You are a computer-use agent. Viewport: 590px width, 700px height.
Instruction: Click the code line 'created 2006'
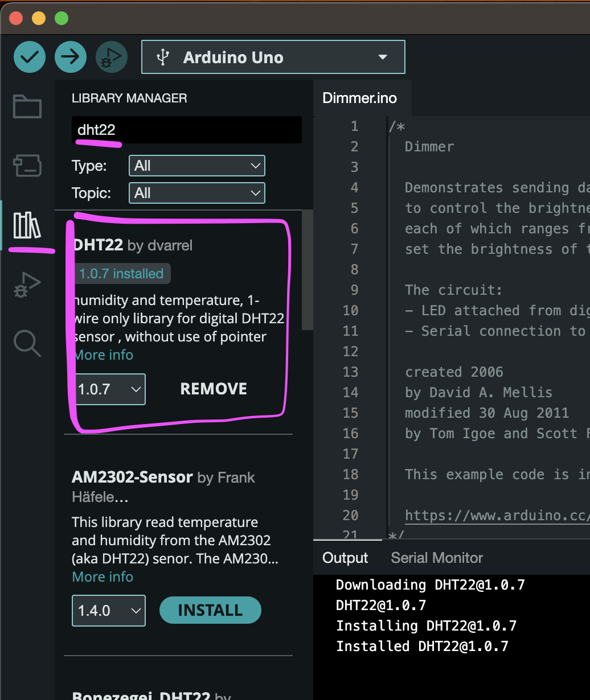pos(454,372)
